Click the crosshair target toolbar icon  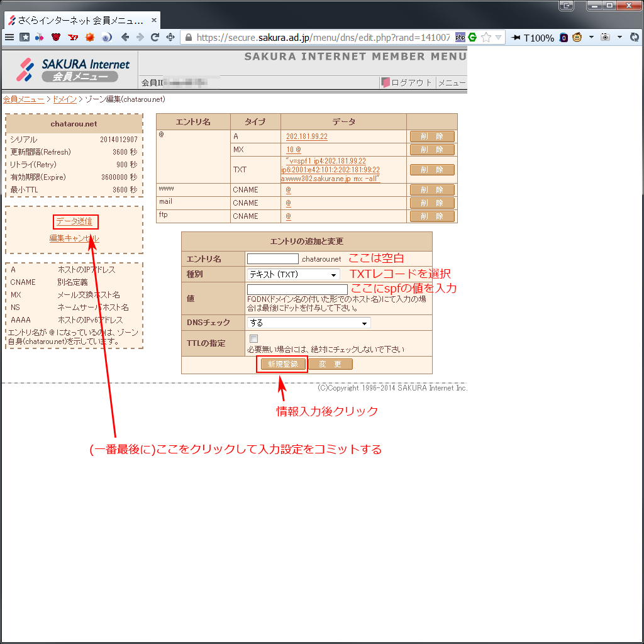(170, 37)
